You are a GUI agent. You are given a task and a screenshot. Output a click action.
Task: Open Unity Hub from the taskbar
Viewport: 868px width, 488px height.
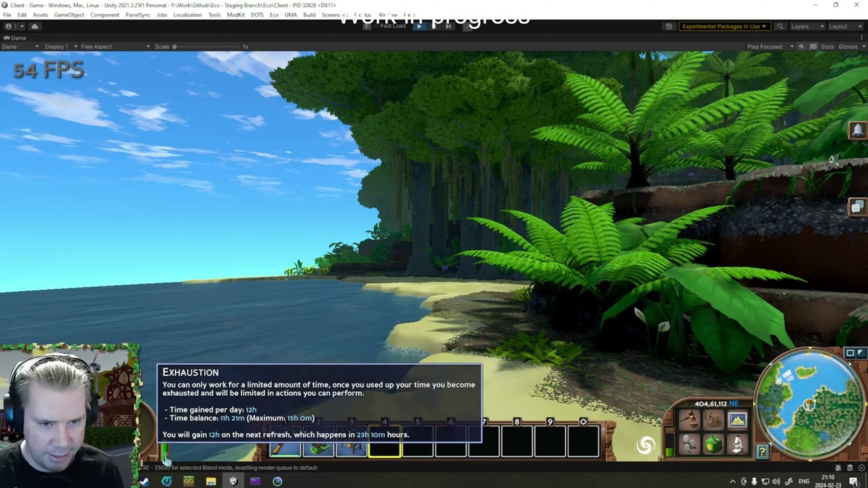pos(233,481)
